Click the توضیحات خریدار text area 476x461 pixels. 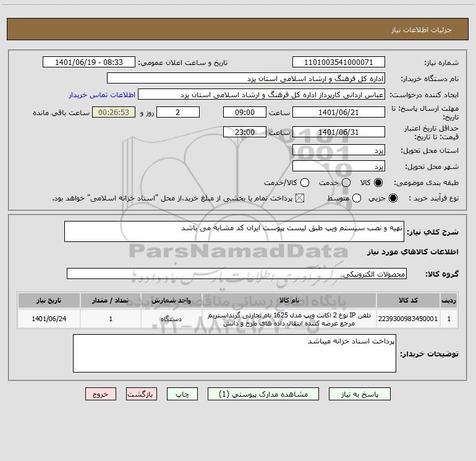pos(234,353)
